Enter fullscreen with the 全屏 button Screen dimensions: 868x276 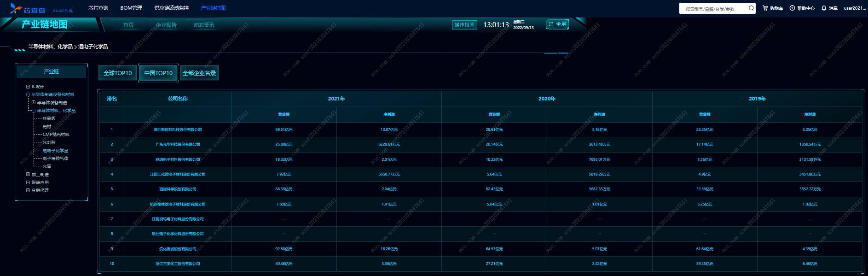coord(557,24)
